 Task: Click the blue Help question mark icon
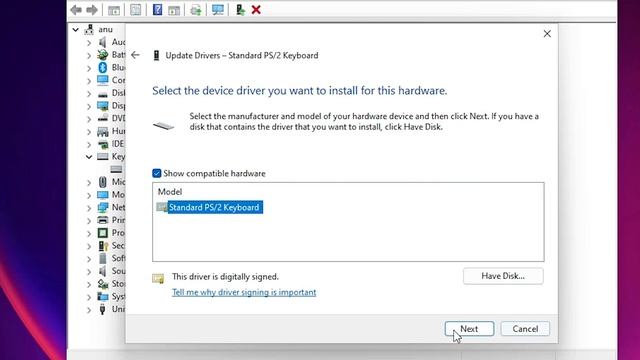click(157, 9)
